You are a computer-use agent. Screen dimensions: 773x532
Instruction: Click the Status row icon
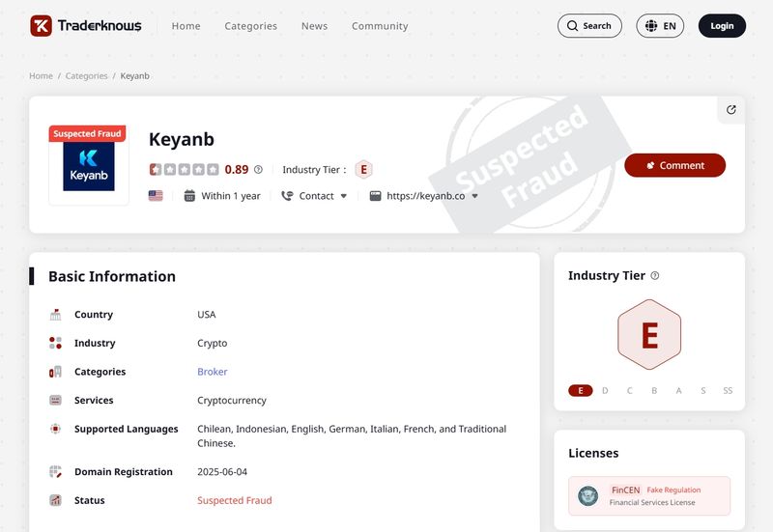[x=56, y=500]
